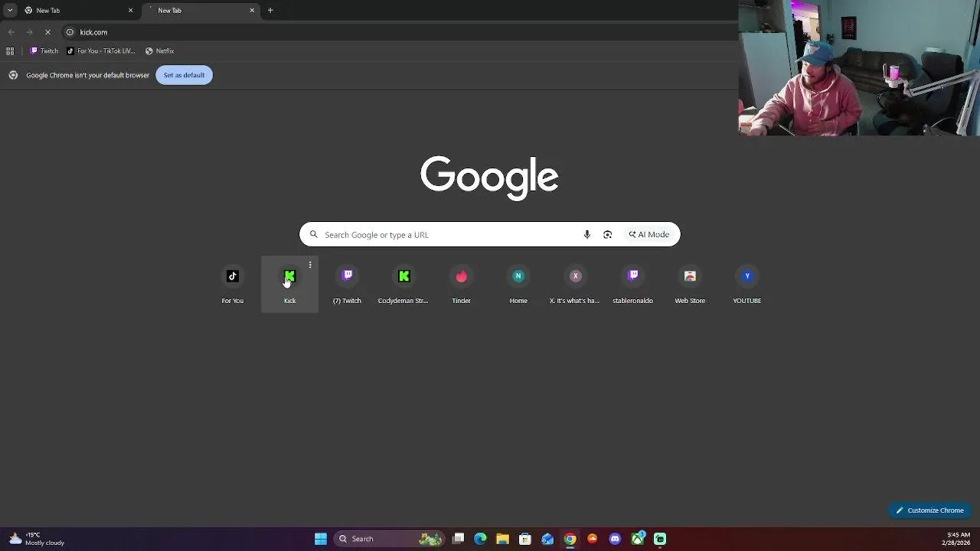Image resolution: width=980 pixels, height=551 pixels.
Task: Open the Netflix bookmark
Action: click(x=160, y=51)
